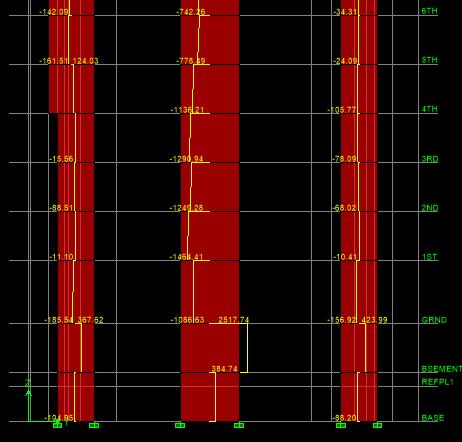Select the second base support of middle wall
This screenshot has width=462, height=442.
pyautogui.click(x=239, y=425)
